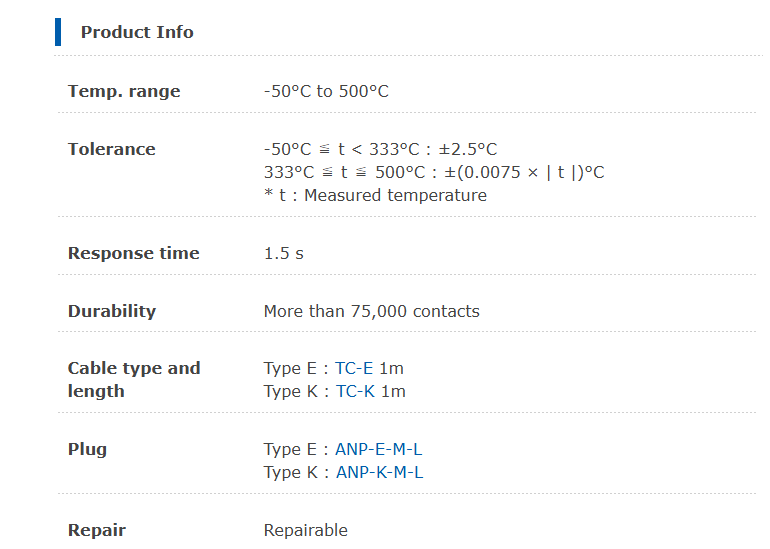Select the Repair row label
Viewport: 770px width, 549px height.
tap(97, 531)
